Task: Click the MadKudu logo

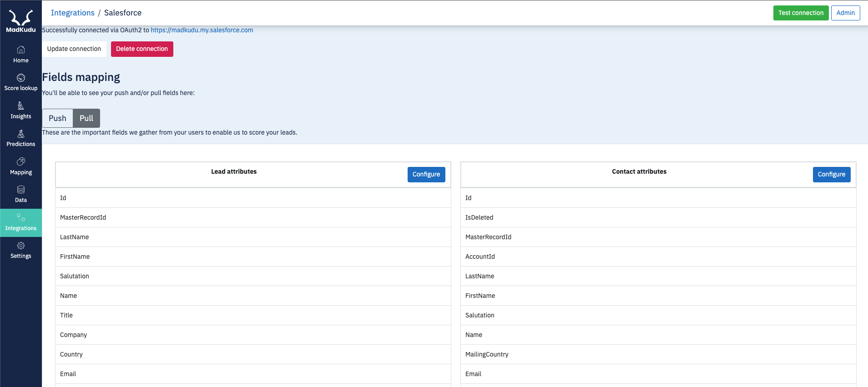Action: coord(21,21)
